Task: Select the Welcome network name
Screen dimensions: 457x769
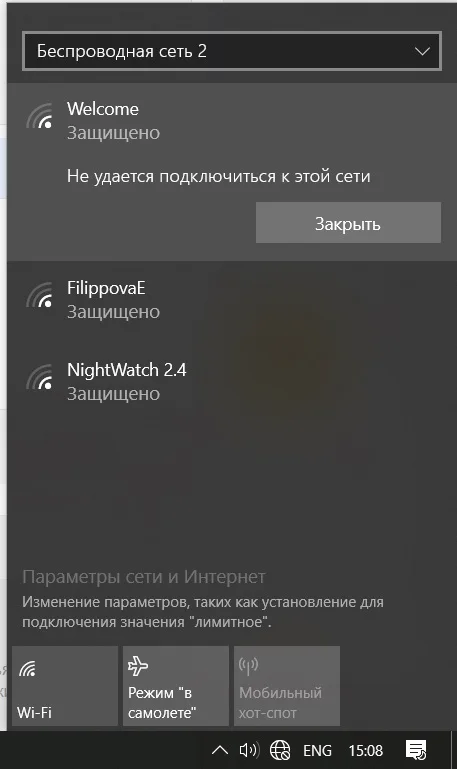Action: click(x=102, y=109)
